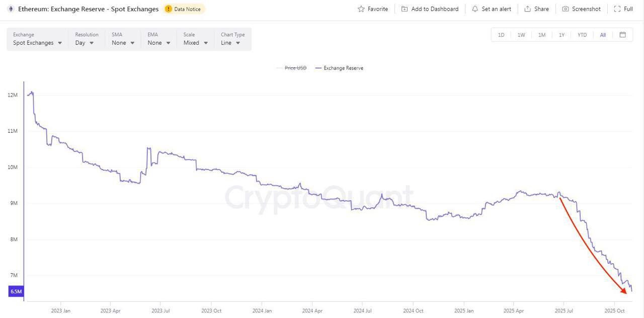Screen dimensions: 644x318
Task: Click the Set an alert bell icon
Action: (475, 9)
